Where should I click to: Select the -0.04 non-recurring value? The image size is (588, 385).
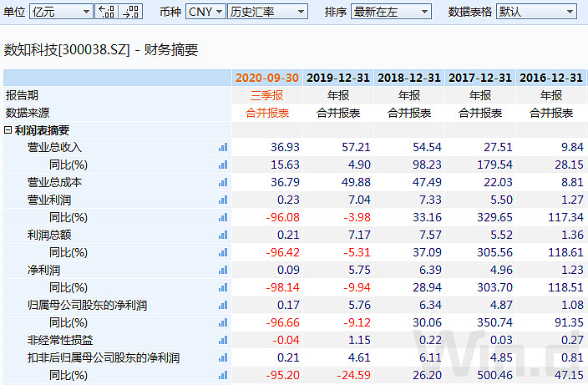pos(286,340)
